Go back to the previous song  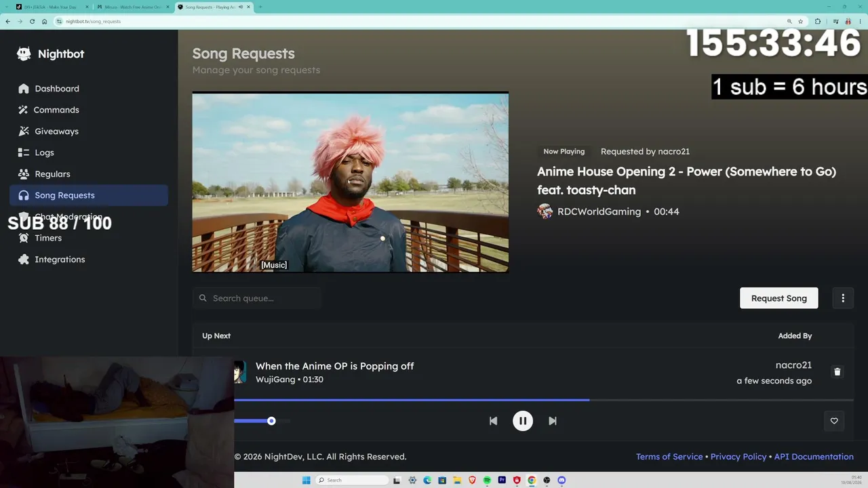coord(493,421)
